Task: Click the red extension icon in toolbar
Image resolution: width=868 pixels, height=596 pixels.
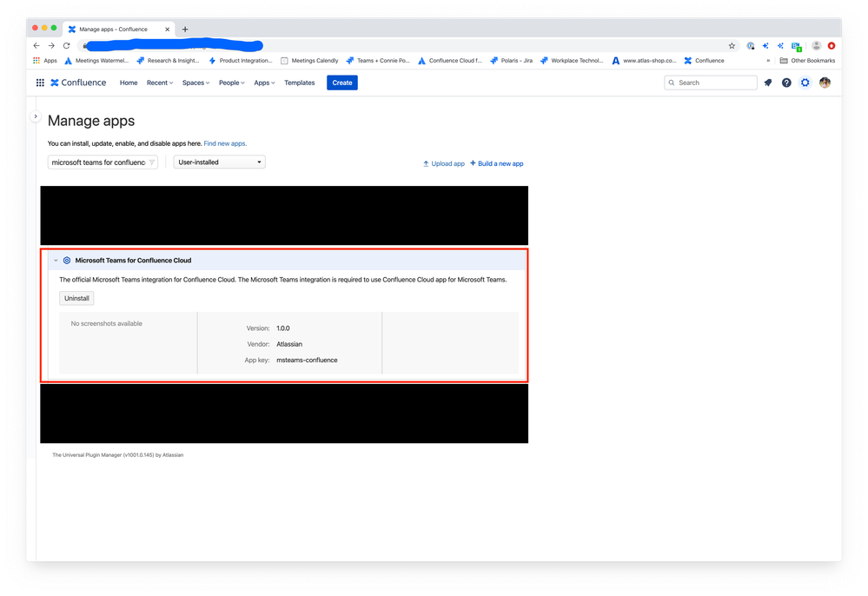Action: pyautogui.click(x=832, y=46)
